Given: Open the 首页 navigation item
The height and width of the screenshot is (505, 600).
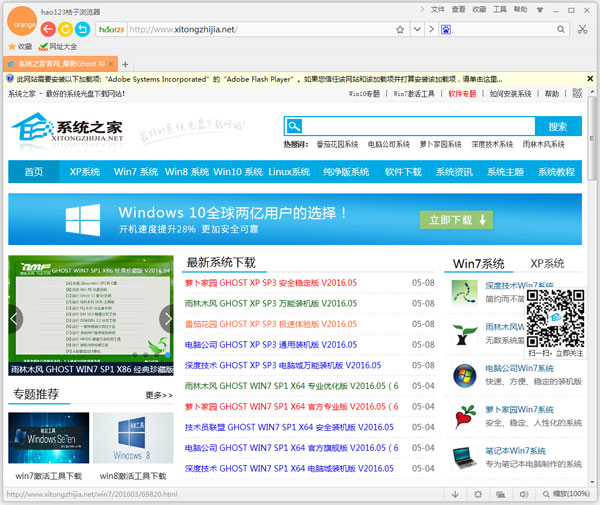Looking at the screenshot, I should (34, 172).
